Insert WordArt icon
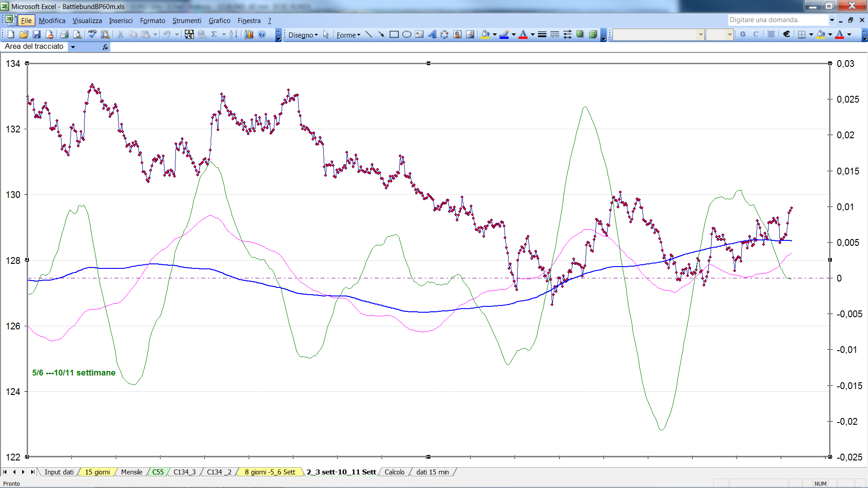Viewport: 868px width, 488px height. tap(432, 34)
